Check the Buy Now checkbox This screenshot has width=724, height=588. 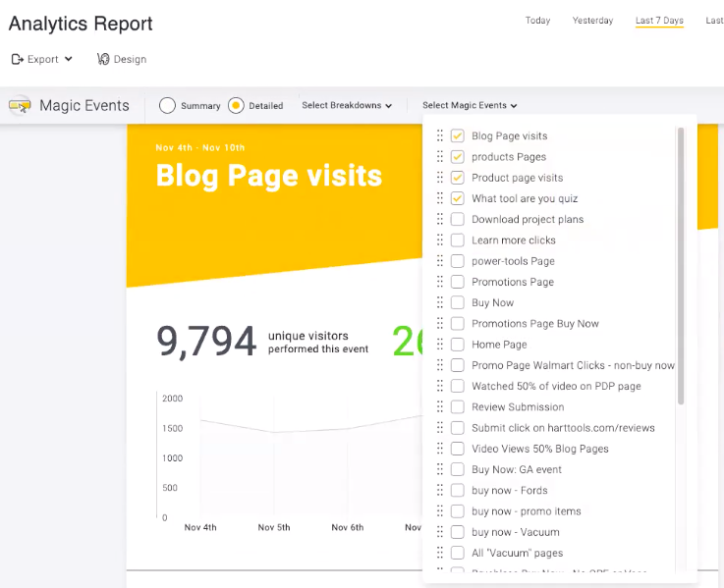457,302
